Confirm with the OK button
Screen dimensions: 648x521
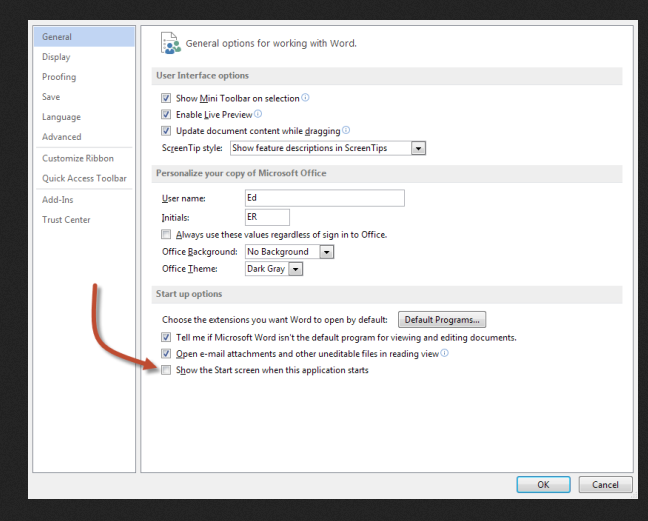543,484
